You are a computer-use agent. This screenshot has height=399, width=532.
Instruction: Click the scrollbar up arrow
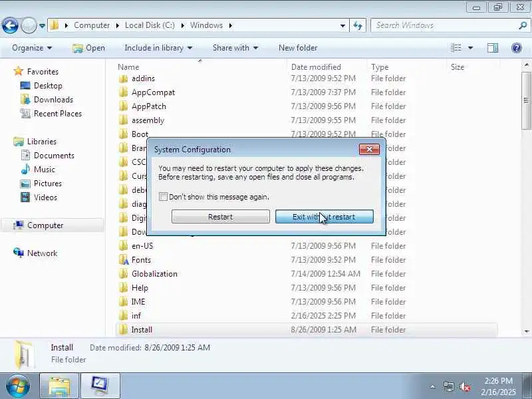526,65
